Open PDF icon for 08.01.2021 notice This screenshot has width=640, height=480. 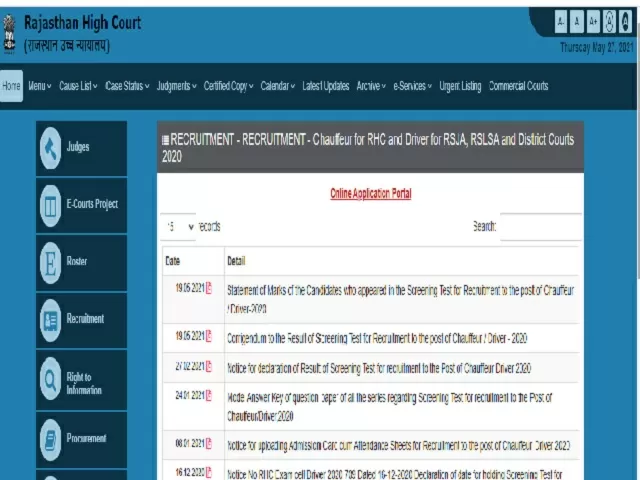pos(209,443)
